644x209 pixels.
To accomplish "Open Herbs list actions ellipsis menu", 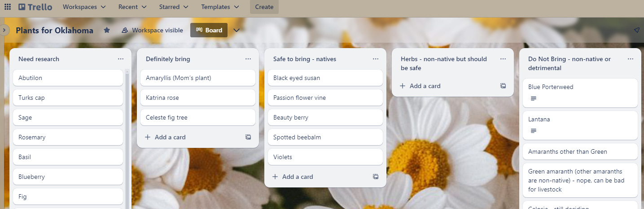I will pos(503,59).
